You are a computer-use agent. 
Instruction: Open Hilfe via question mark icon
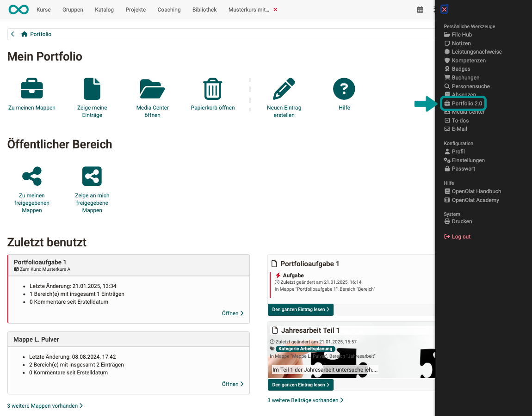tap(344, 88)
